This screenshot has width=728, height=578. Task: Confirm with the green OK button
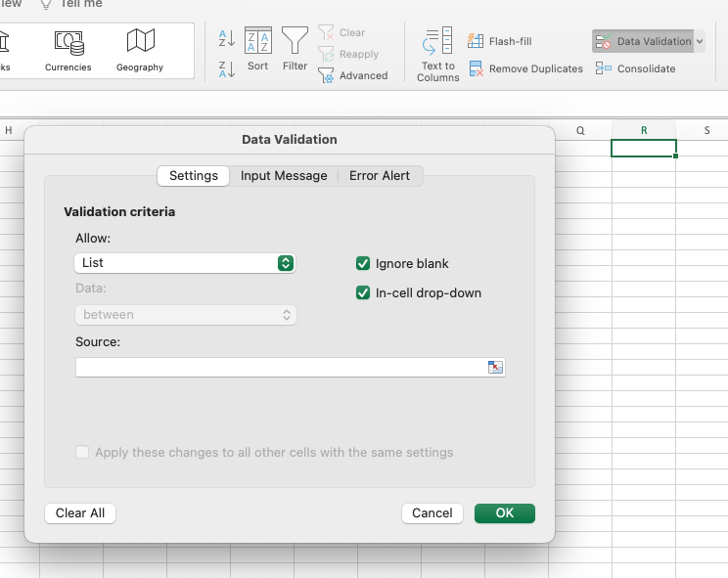(505, 513)
